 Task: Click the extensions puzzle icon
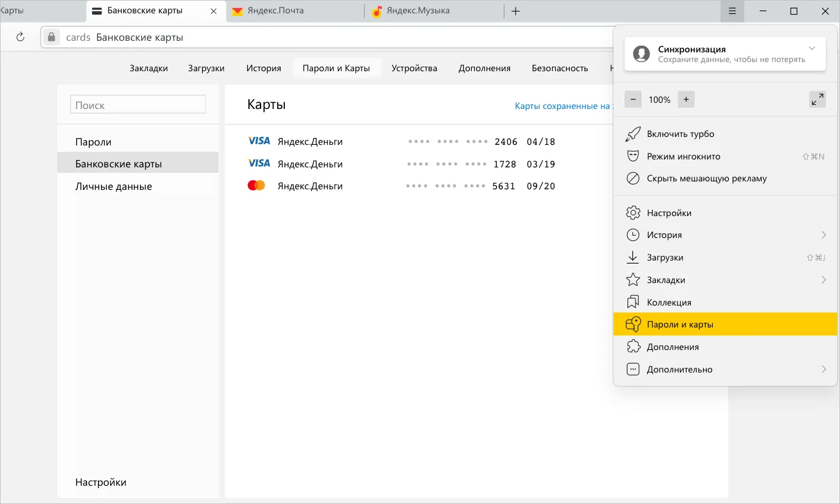coord(633,347)
